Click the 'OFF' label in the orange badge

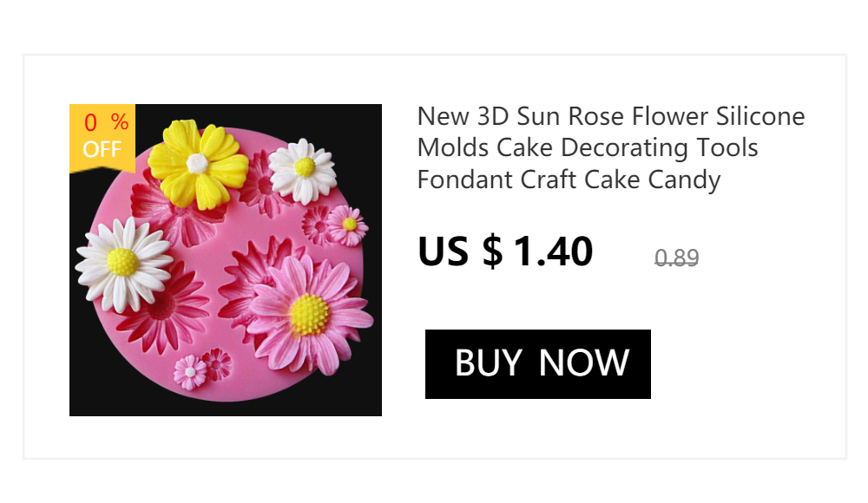[102, 150]
